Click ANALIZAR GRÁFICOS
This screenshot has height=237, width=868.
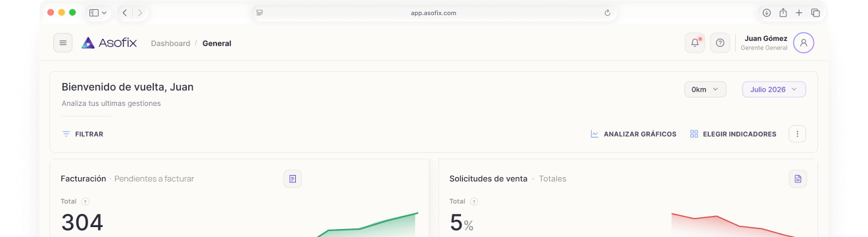(633, 134)
